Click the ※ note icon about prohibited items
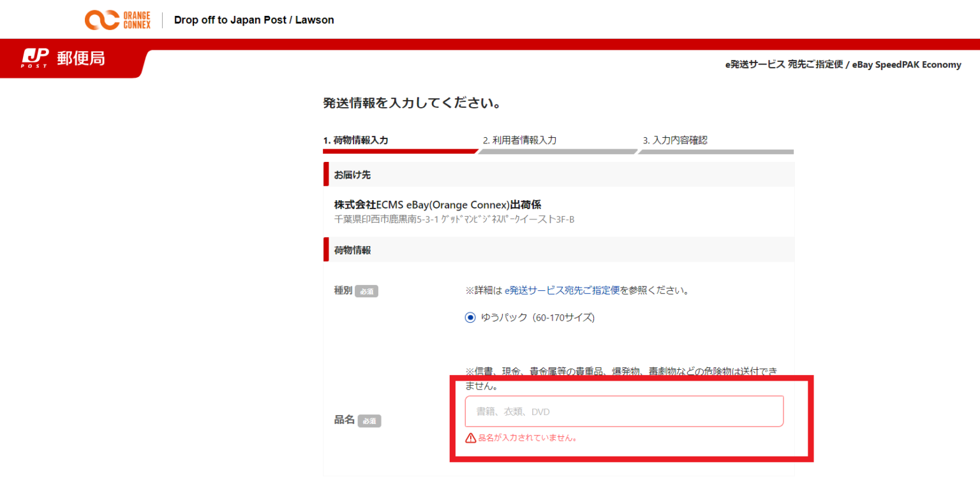This screenshot has height=484, width=980. (470, 372)
